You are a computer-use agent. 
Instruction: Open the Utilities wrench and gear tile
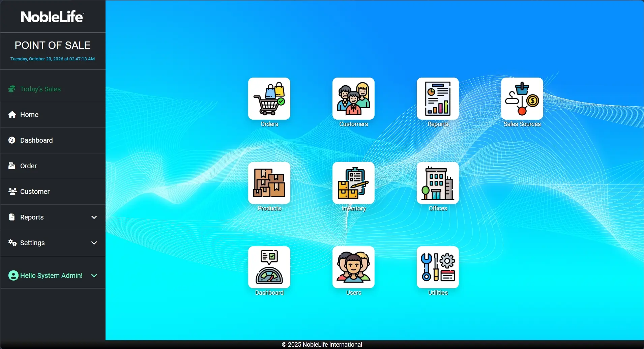coord(438,267)
